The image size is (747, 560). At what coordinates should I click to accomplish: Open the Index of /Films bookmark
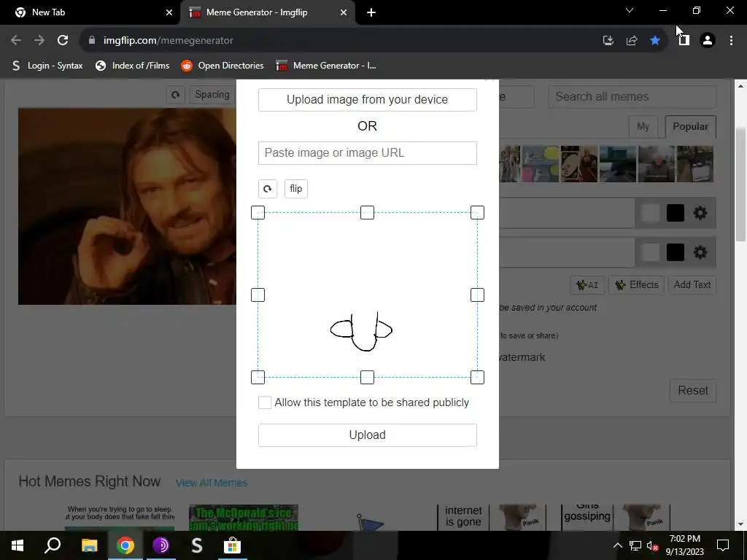[133, 66]
